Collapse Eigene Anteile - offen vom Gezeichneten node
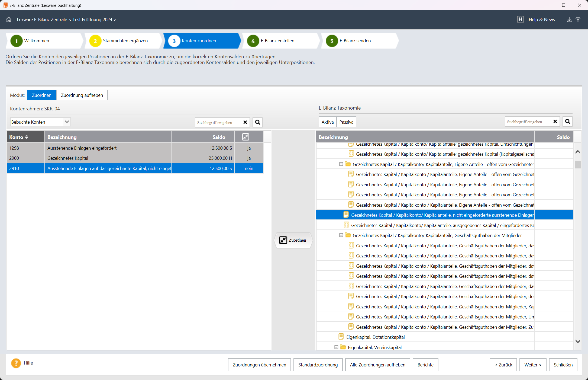Viewport: 588px width, 380px height. click(x=341, y=164)
